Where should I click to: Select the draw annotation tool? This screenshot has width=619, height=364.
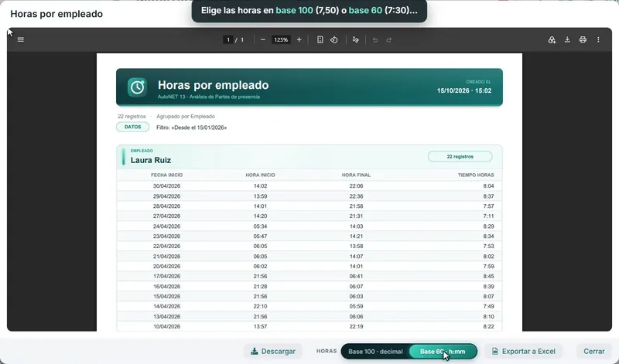[356, 39]
